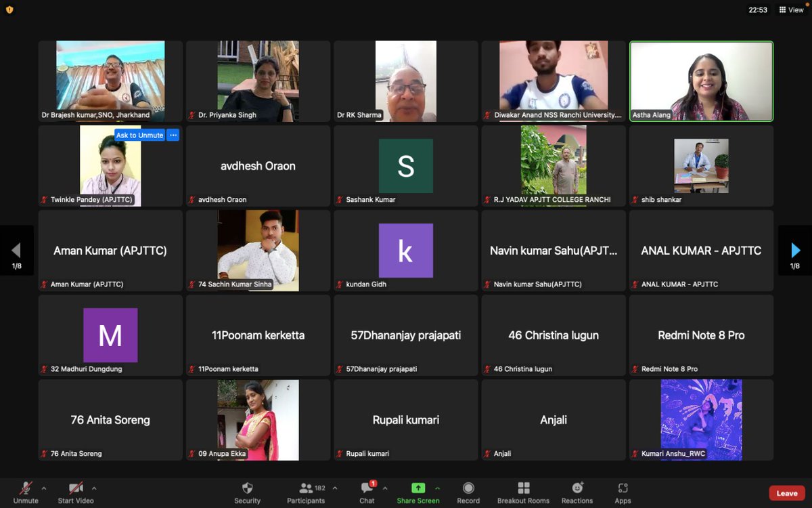Select 09 Anupa Ekka's tile
This screenshot has height=508, width=812.
[258, 420]
